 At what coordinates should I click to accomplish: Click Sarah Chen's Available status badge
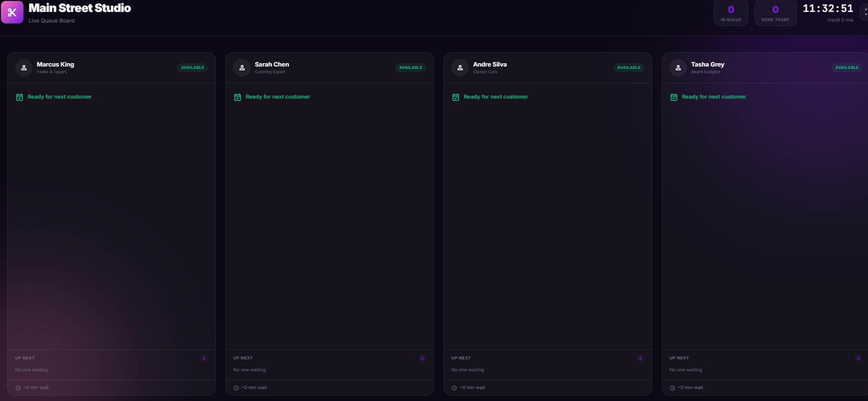click(411, 67)
